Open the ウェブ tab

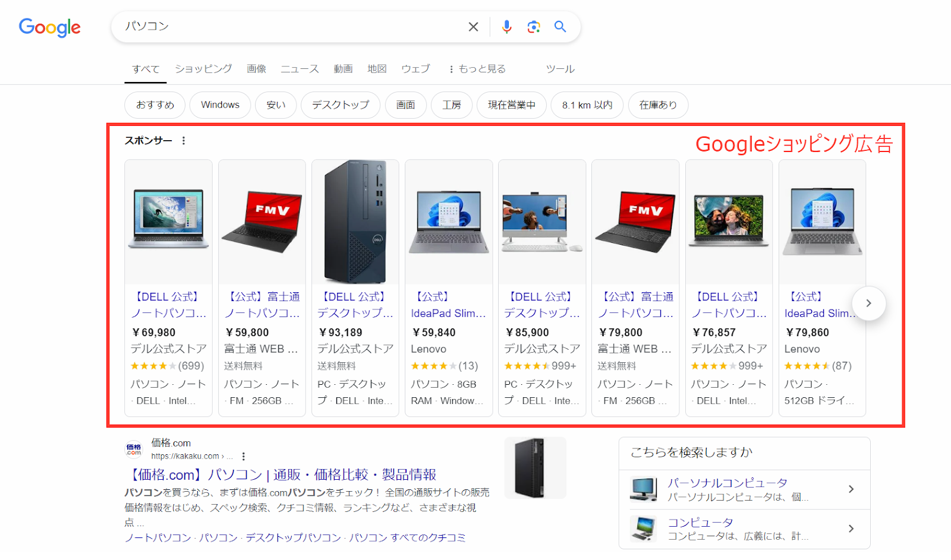[415, 69]
